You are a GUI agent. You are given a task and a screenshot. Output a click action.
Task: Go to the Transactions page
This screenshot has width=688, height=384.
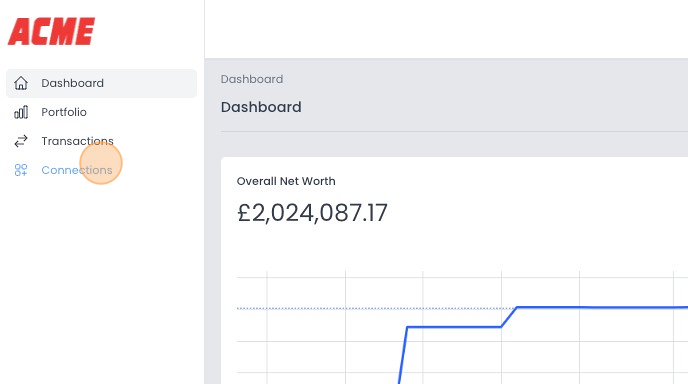click(101, 141)
